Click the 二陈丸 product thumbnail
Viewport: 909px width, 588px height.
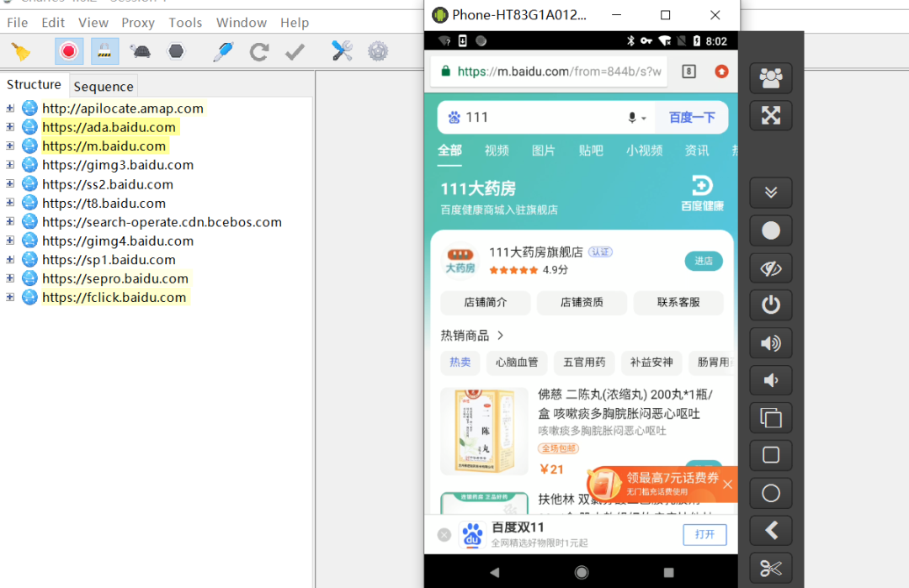[x=484, y=431]
